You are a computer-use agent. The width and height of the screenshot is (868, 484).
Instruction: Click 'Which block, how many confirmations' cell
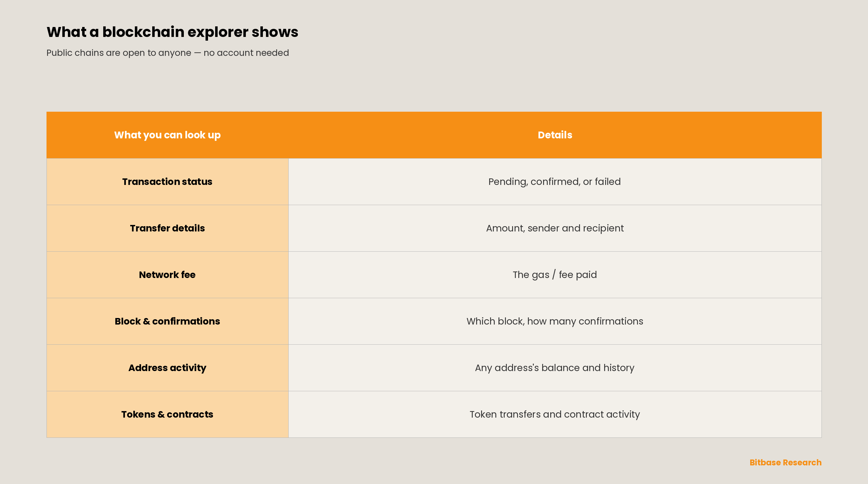[555, 321]
